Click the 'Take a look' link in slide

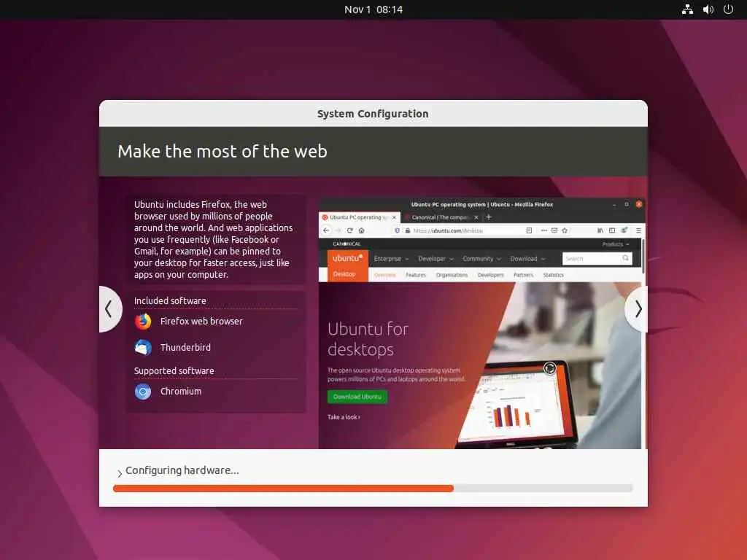344,417
